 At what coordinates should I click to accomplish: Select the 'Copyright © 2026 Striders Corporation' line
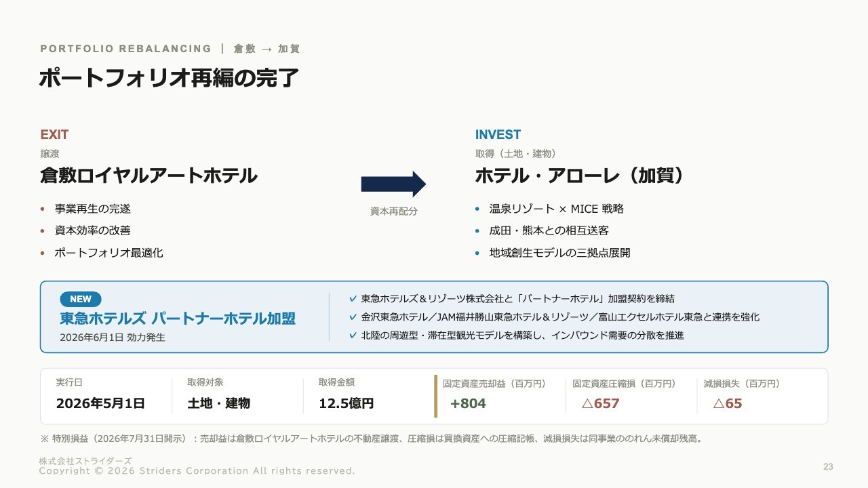(x=197, y=470)
